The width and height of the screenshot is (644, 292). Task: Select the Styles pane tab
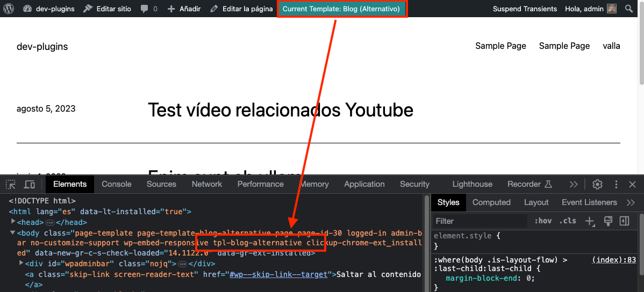pyautogui.click(x=448, y=202)
